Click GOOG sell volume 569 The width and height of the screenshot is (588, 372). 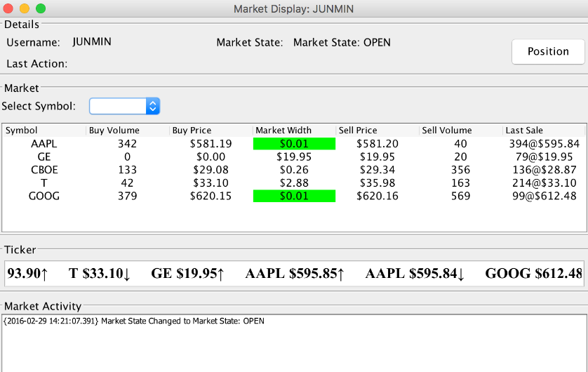pyautogui.click(x=460, y=196)
